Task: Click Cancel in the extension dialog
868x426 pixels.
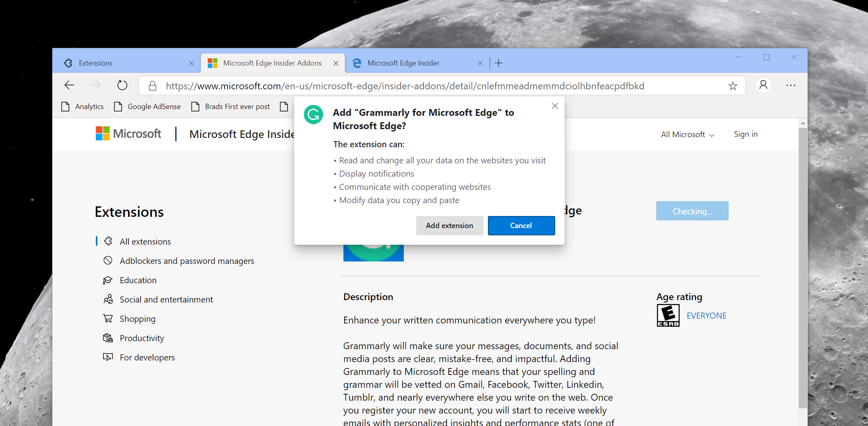Action: pyautogui.click(x=521, y=226)
